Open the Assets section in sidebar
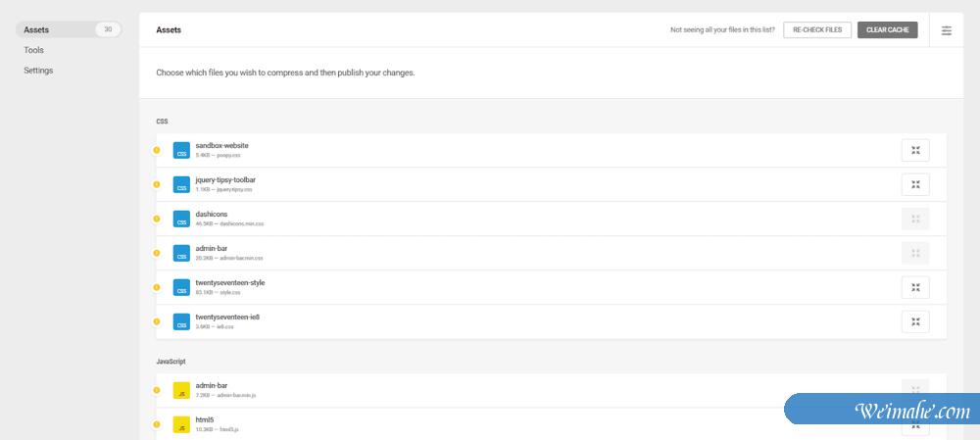The image size is (980, 440). pos(36,29)
